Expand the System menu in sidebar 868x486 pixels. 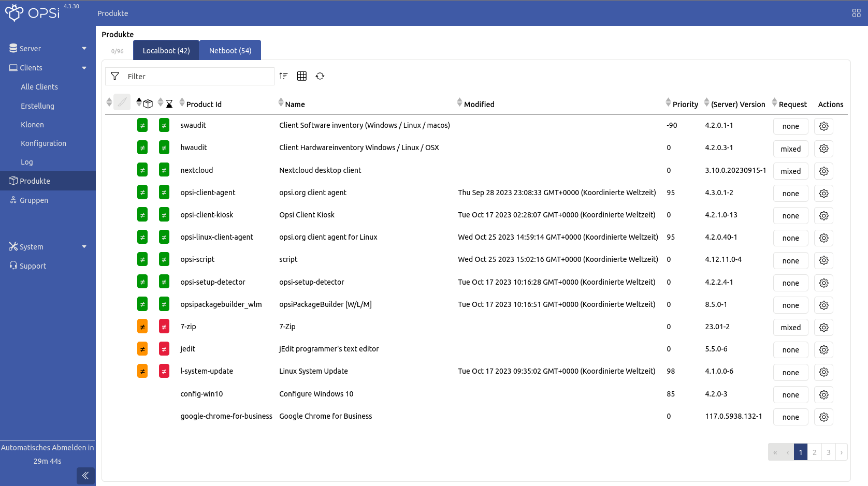(x=48, y=247)
